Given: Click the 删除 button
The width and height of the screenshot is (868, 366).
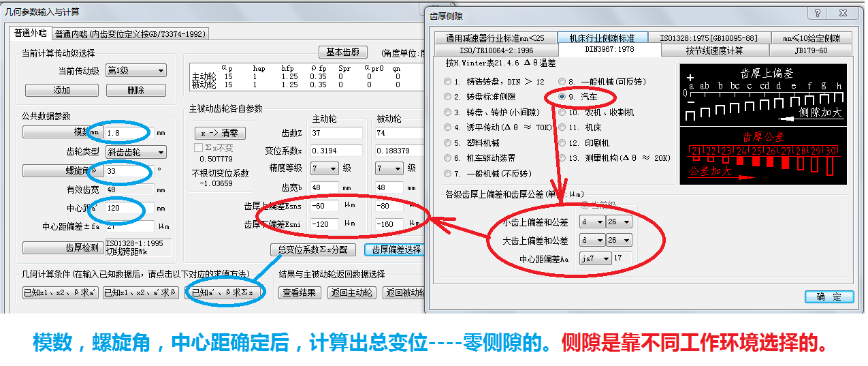Looking at the screenshot, I should pyautogui.click(x=135, y=90).
